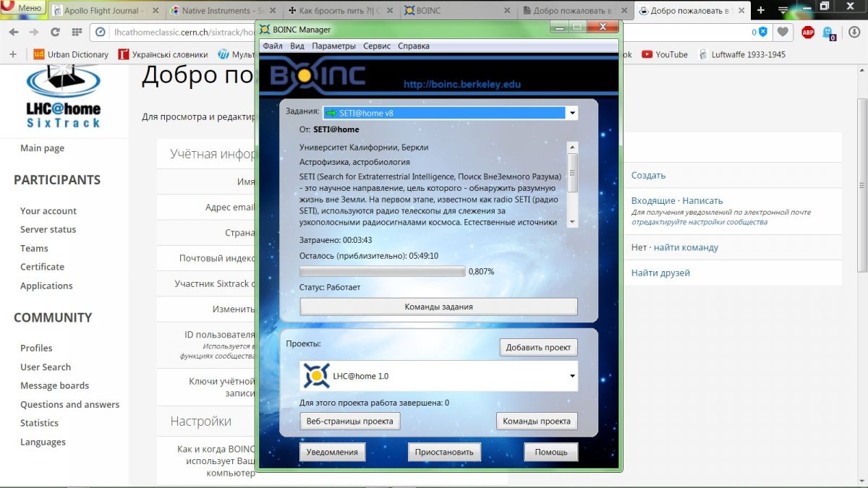This screenshot has height=488, width=868.
Task: Click the BOINC Manager title bar icon
Action: [x=265, y=30]
